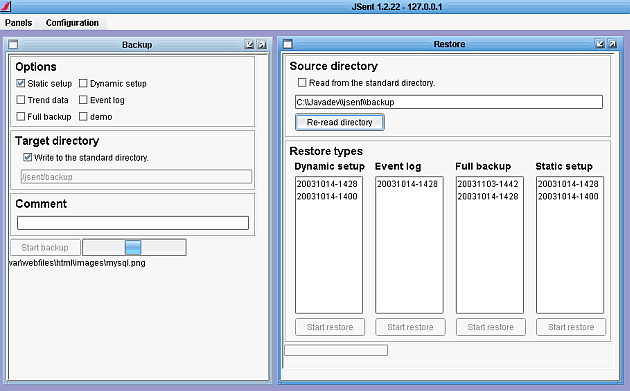Image resolution: width=630 pixels, height=391 pixels.
Task: Click the source directory path field
Action: (x=449, y=102)
